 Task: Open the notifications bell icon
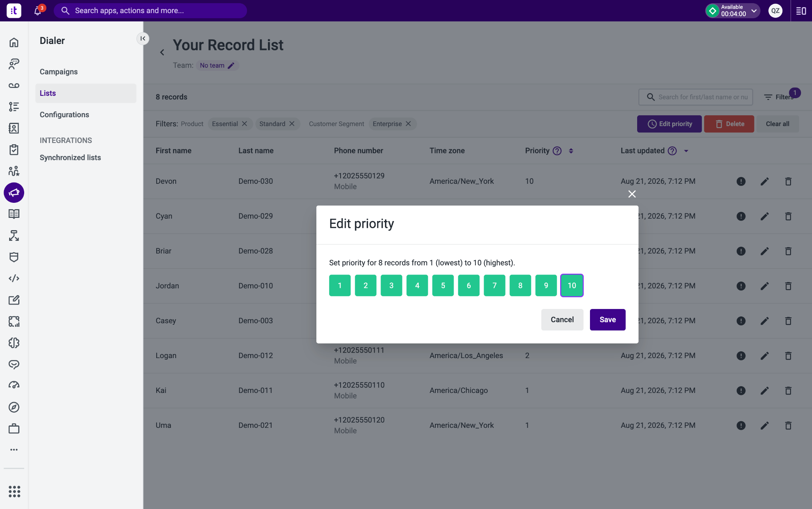pos(38,11)
